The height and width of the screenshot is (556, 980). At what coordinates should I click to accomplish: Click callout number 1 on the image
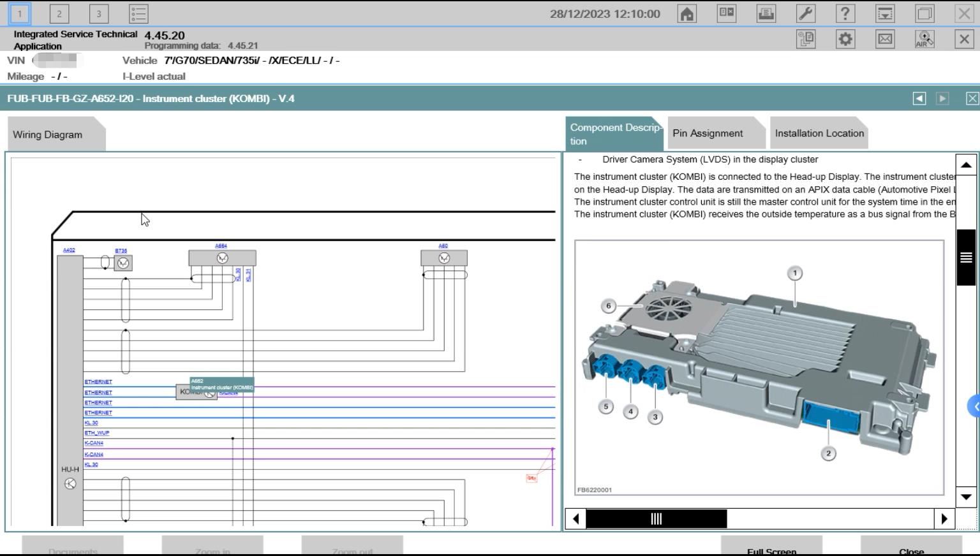click(795, 274)
